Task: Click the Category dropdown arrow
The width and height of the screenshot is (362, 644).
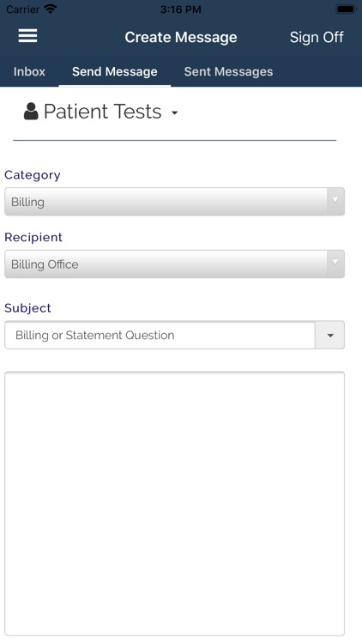Action: (335, 200)
